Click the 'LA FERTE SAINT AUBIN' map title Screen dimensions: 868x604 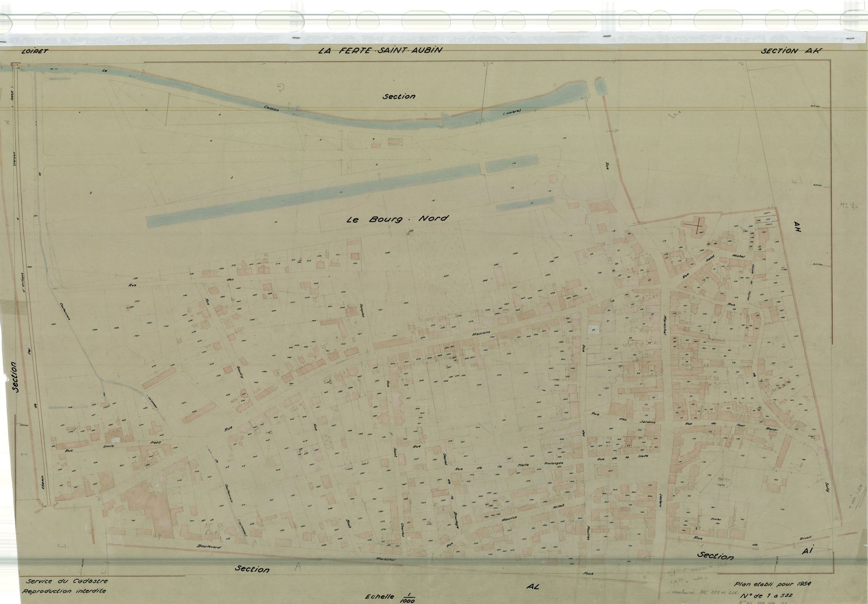380,50
